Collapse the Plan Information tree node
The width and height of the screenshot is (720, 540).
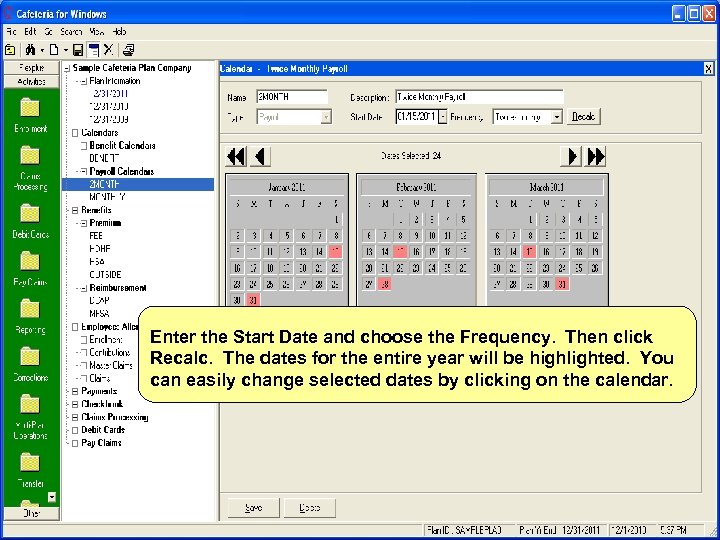point(84,81)
